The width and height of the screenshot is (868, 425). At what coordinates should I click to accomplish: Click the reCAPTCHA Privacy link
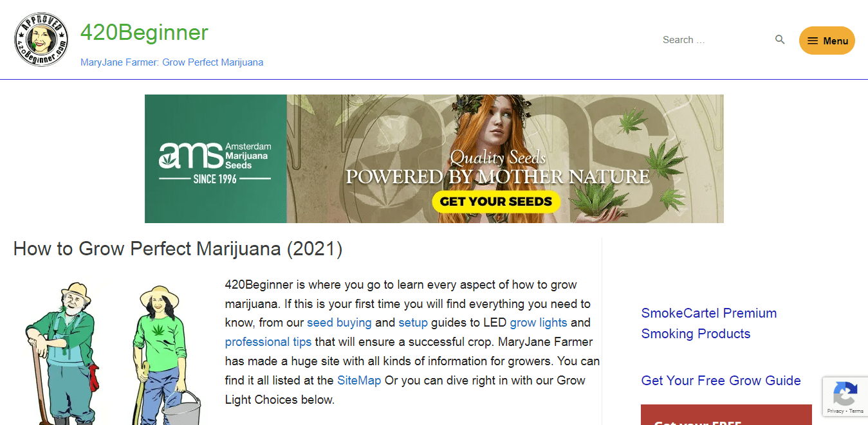(835, 411)
